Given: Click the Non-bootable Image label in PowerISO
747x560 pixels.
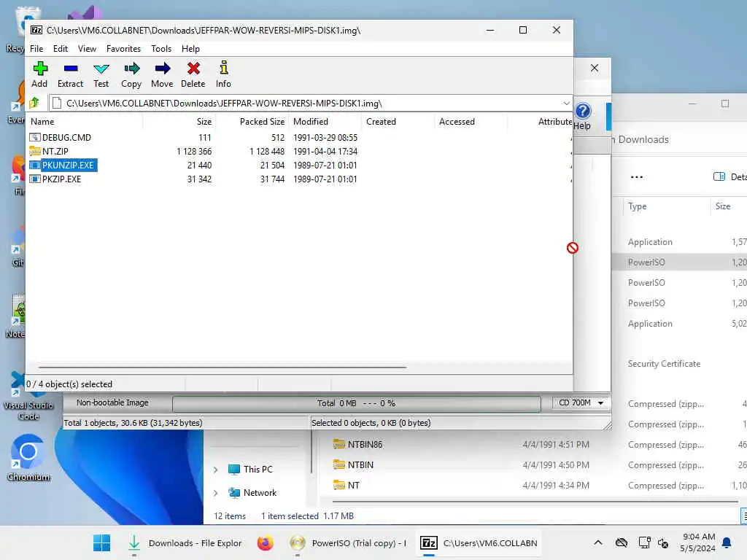Looking at the screenshot, I should coord(112,402).
